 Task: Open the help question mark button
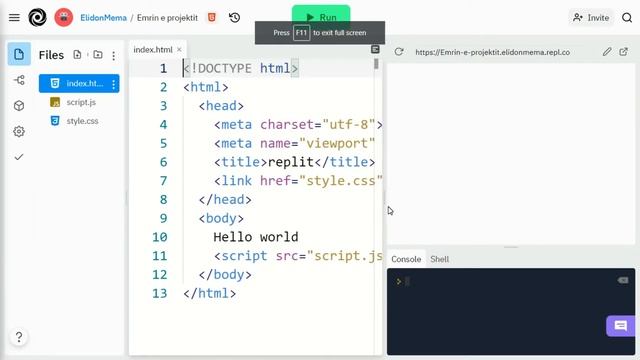19,337
